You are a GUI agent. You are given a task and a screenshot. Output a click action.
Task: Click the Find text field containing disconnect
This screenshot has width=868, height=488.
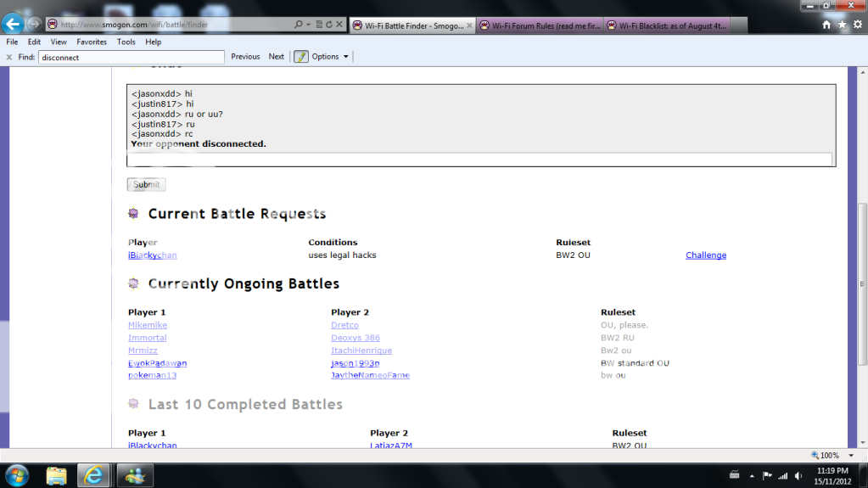(132, 57)
